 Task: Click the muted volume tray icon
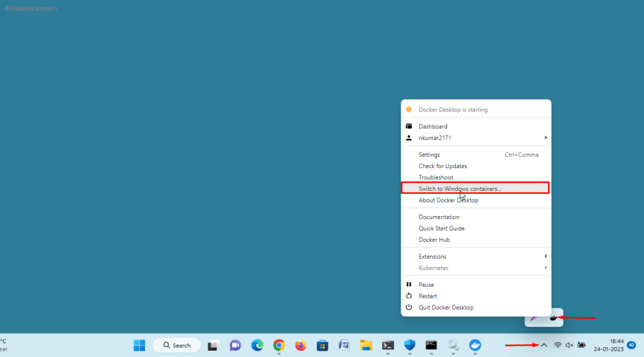tap(569, 345)
